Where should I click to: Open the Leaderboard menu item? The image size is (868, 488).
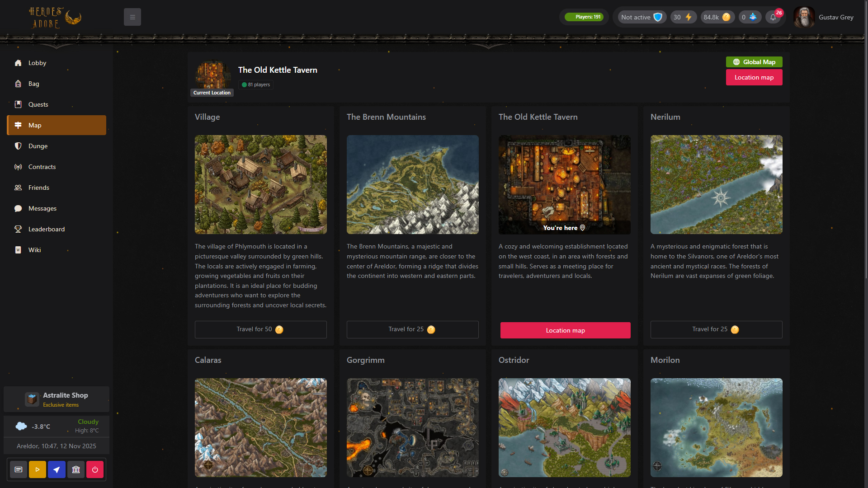point(46,229)
